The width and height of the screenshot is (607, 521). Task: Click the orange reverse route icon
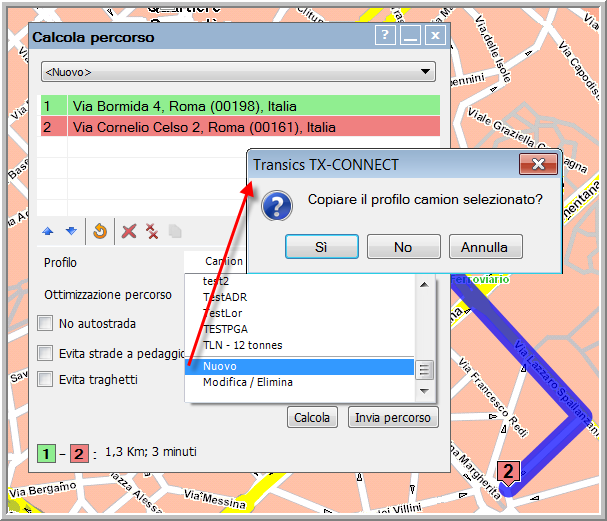click(x=100, y=231)
